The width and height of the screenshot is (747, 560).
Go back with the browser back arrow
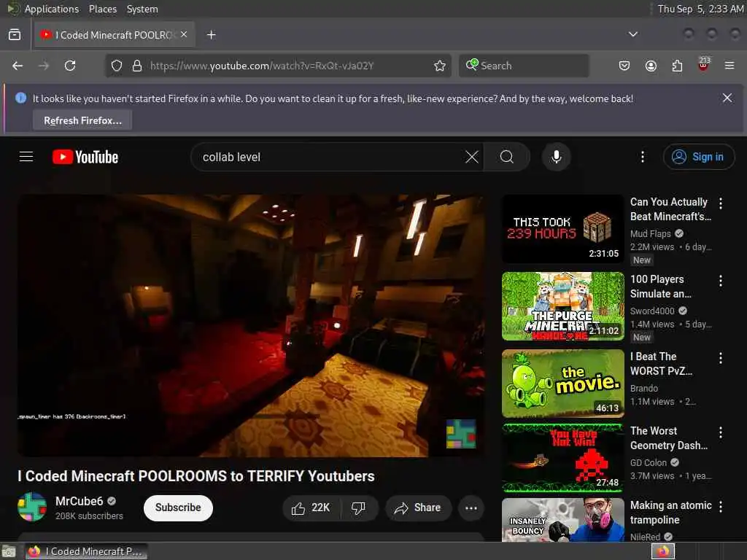pos(18,66)
